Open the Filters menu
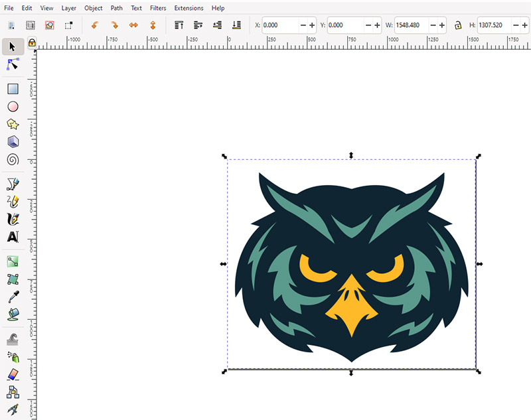This screenshot has width=531, height=420. click(x=158, y=8)
